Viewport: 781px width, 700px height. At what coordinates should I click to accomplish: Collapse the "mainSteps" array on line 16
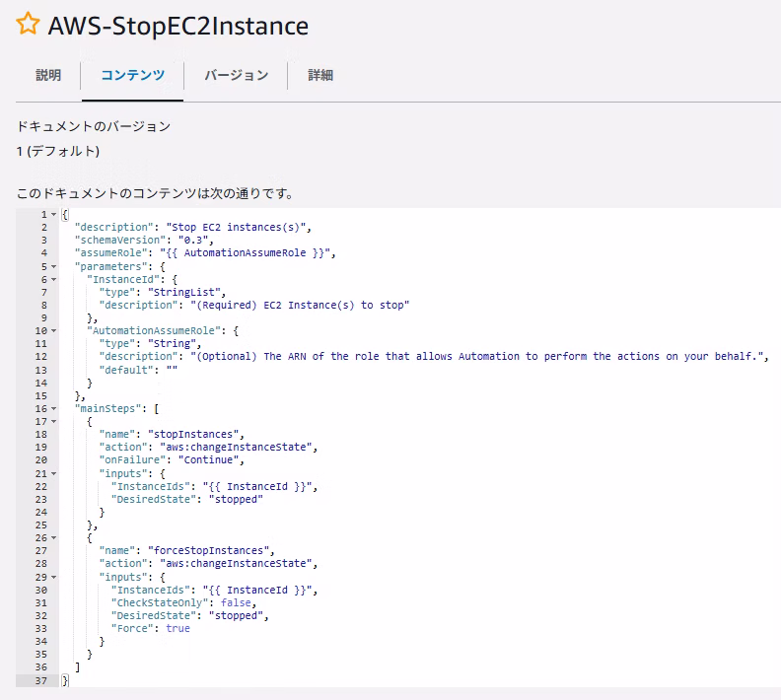click(54, 409)
